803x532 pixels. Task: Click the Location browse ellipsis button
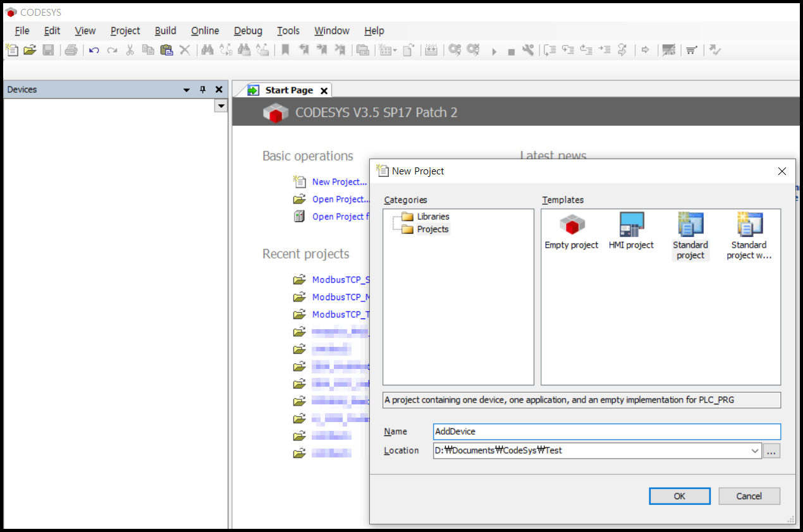click(x=772, y=450)
